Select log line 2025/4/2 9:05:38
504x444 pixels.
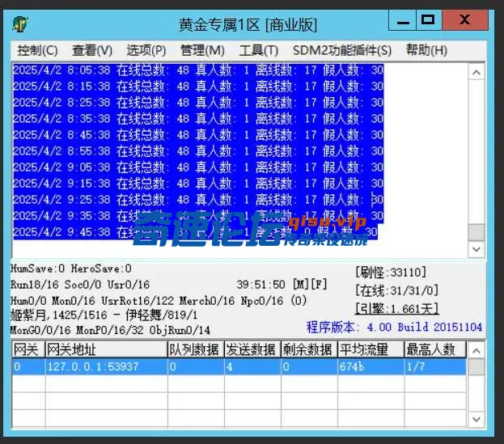pyautogui.click(x=198, y=167)
